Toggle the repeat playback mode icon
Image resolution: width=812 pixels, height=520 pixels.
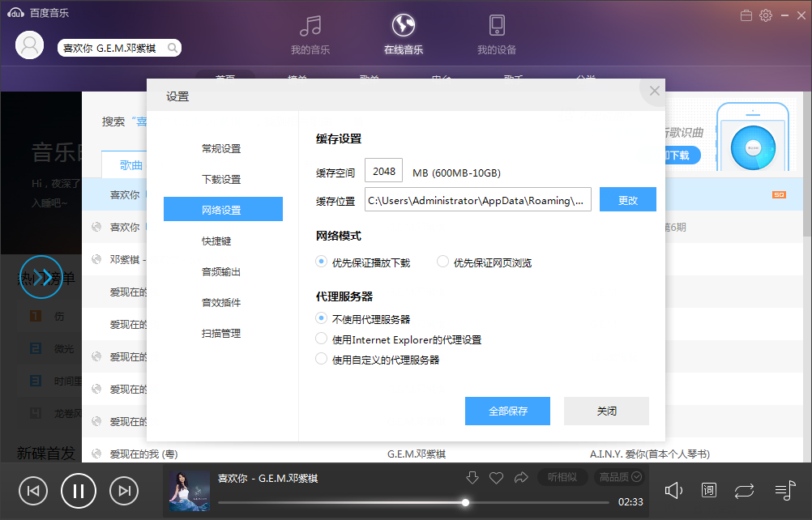click(x=744, y=490)
